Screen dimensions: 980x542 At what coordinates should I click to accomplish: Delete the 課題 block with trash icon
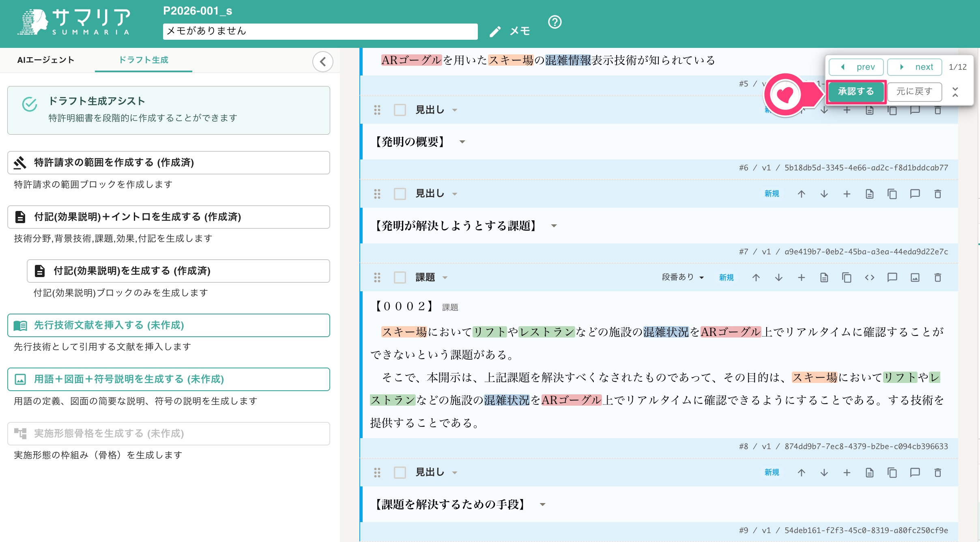[938, 277]
